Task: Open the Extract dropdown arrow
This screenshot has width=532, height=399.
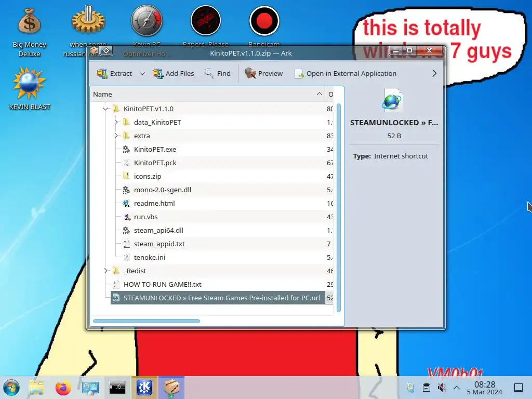Action: (x=142, y=73)
